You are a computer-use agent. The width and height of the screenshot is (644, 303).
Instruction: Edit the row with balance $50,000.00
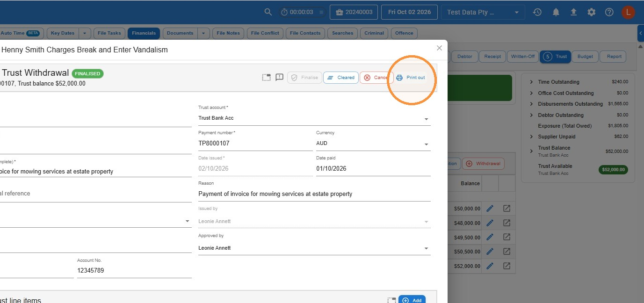pos(490,209)
